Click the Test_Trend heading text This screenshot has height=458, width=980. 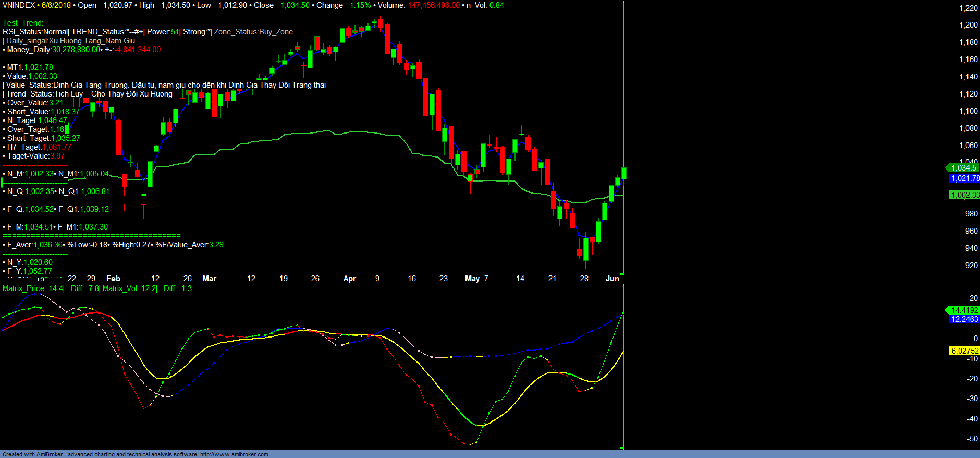coord(23,23)
